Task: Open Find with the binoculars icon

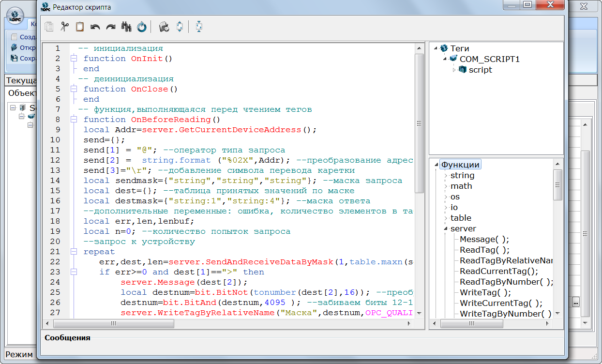Action: pyautogui.click(x=126, y=27)
